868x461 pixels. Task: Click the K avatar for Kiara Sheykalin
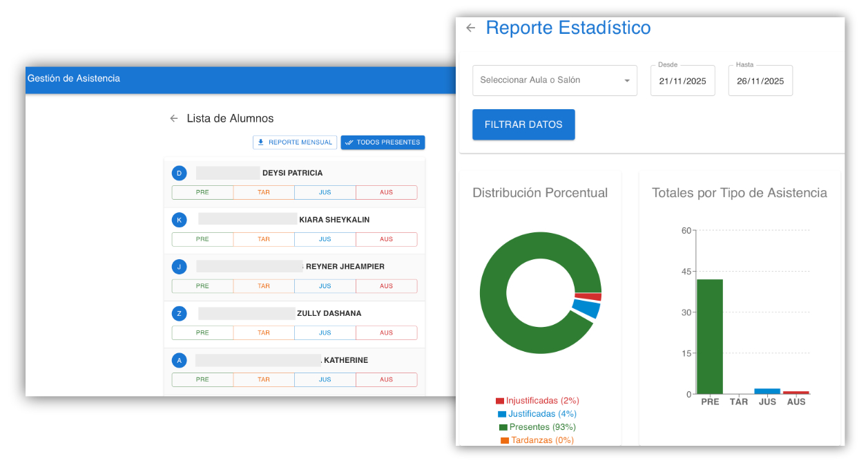pyautogui.click(x=179, y=220)
